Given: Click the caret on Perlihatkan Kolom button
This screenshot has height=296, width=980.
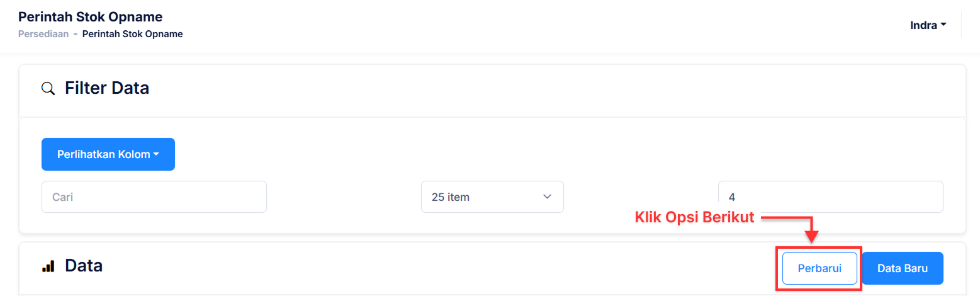Looking at the screenshot, I should click(155, 154).
